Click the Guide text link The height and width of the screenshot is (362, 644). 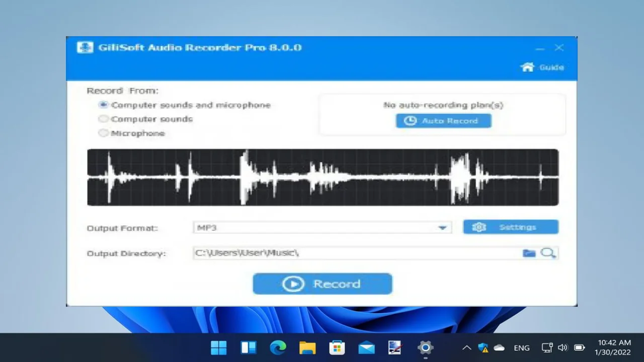pos(551,67)
